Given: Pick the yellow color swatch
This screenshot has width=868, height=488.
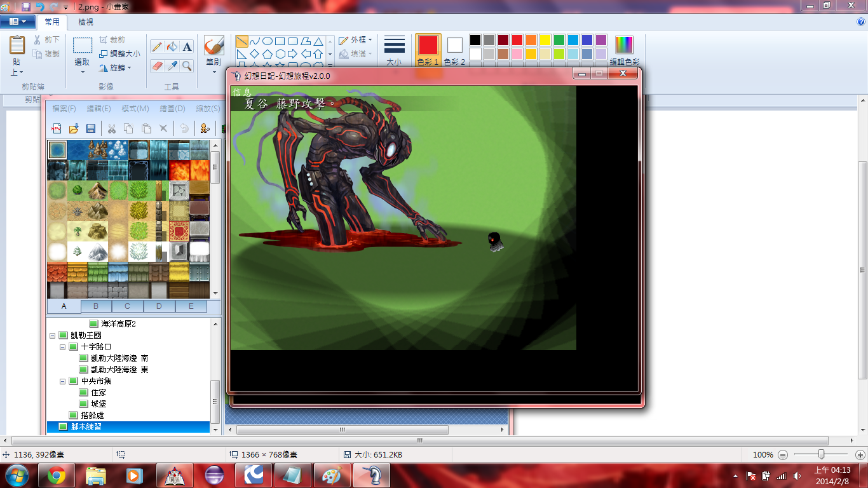Looking at the screenshot, I should click(x=545, y=40).
